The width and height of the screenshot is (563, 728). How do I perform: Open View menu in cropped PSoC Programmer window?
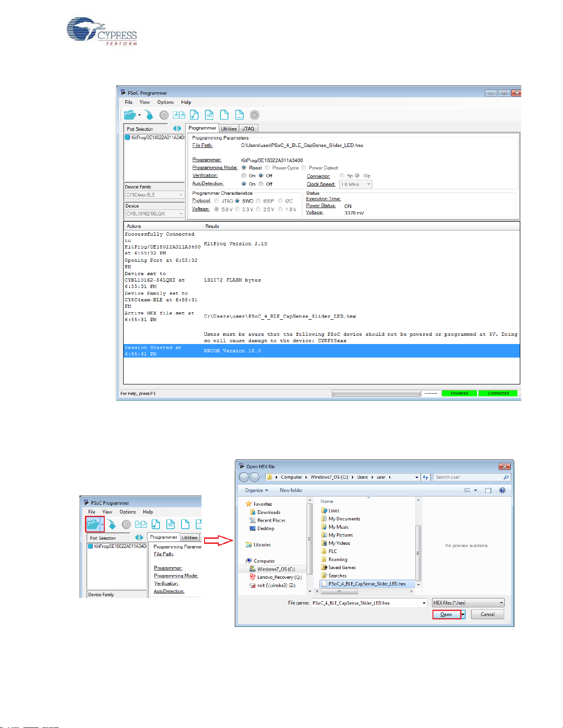point(107,512)
